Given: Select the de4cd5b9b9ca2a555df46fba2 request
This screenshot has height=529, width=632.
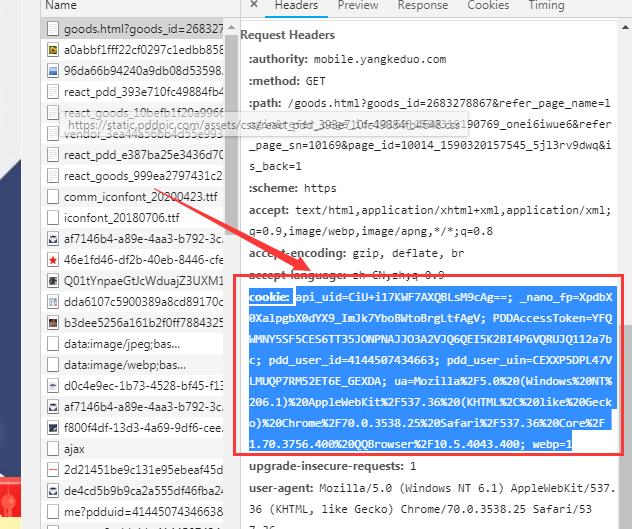Looking at the screenshot, I should (132, 490).
